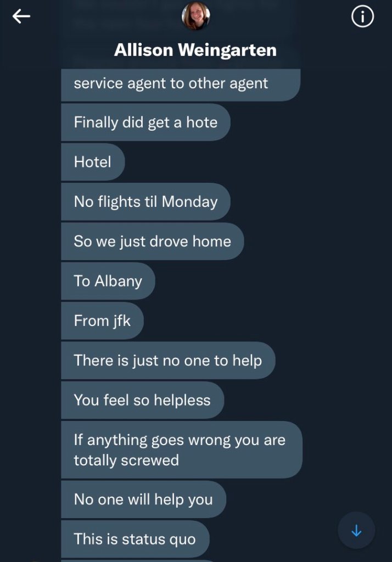Open conversation info icon
Screen dimensions: 392x562
362,17
